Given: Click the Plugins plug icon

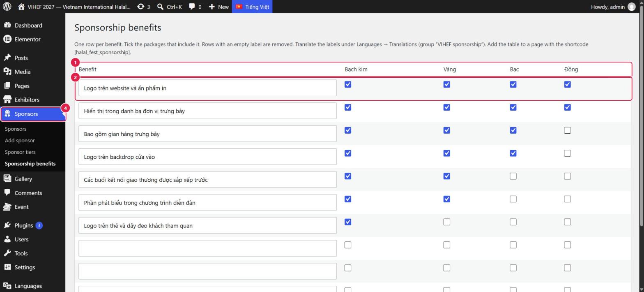Looking at the screenshot, I should pos(7,225).
